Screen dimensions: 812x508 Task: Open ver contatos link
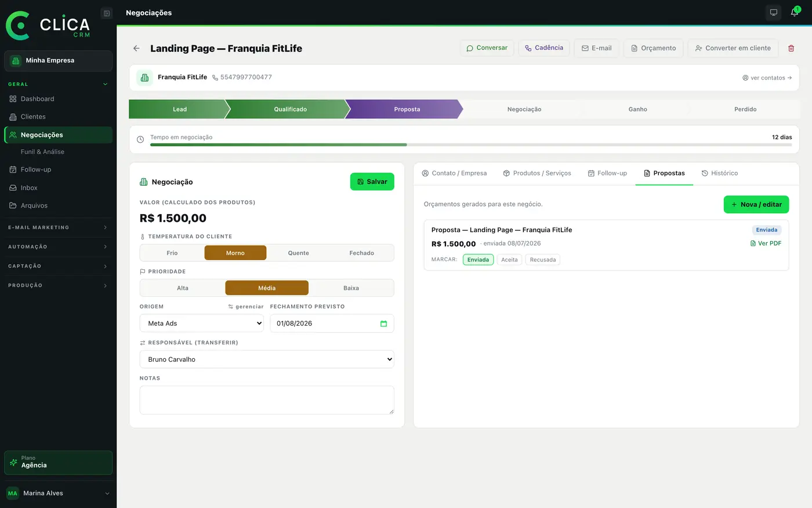click(767, 78)
